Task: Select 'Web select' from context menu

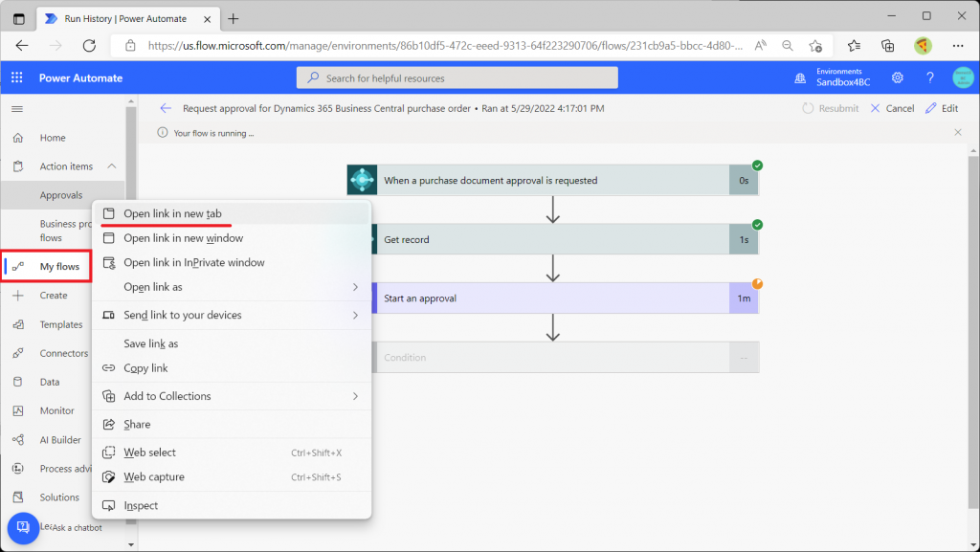Action: pos(232,453)
